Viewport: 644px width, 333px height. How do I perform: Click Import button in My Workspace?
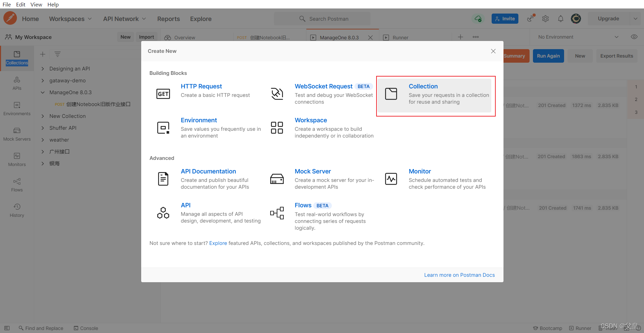[146, 37]
